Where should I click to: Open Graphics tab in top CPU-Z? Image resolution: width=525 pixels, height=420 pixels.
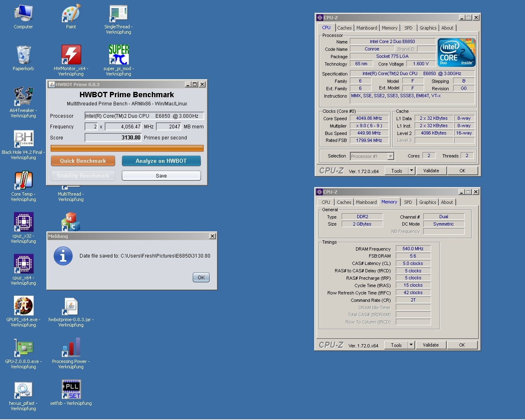pyautogui.click(x=428, y=28)
